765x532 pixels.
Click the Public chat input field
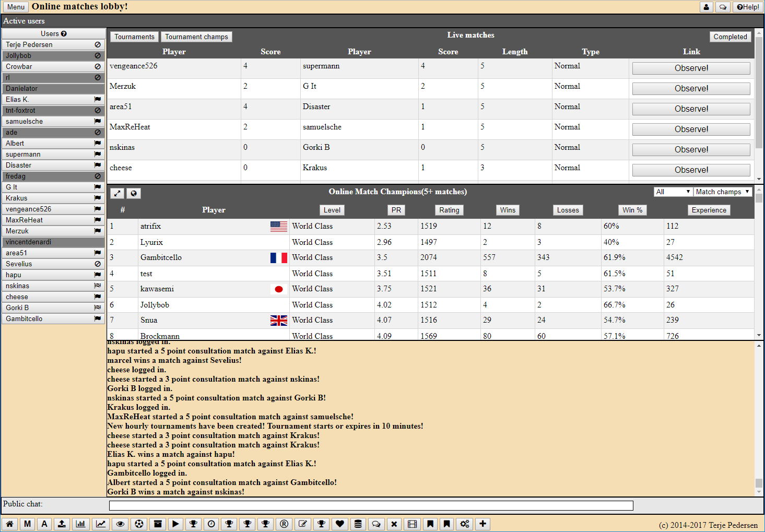[x=371, y=505]
